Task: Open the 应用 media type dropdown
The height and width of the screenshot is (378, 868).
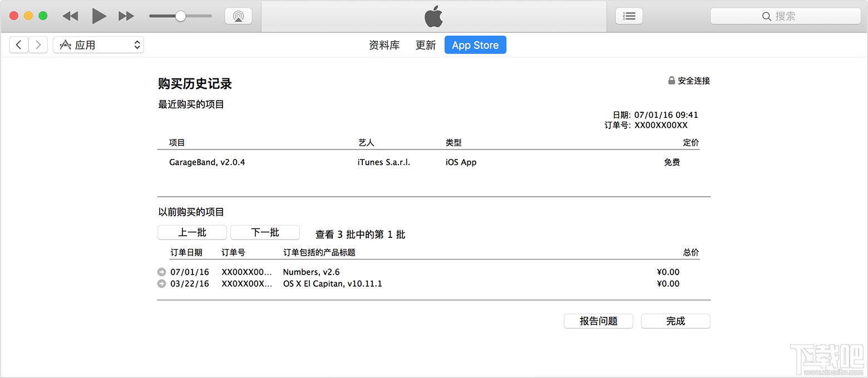Action: [x=98, y=45]
